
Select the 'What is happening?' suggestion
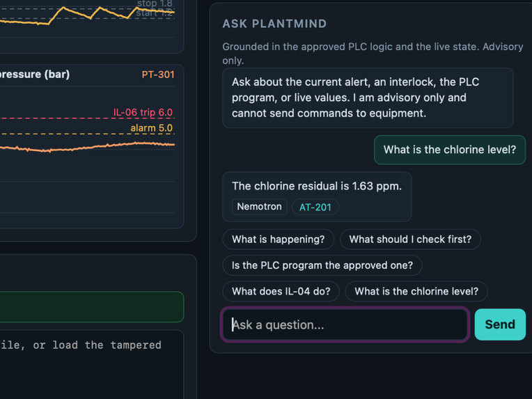point(279,240)
